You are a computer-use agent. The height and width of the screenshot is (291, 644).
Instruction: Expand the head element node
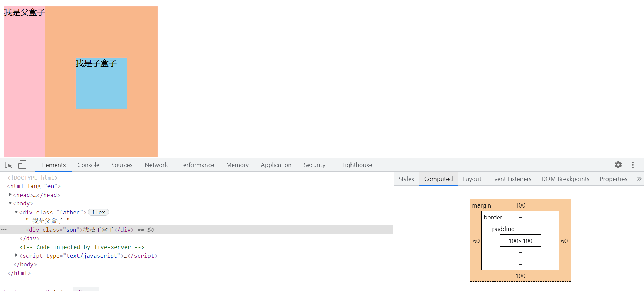[10, 195]
